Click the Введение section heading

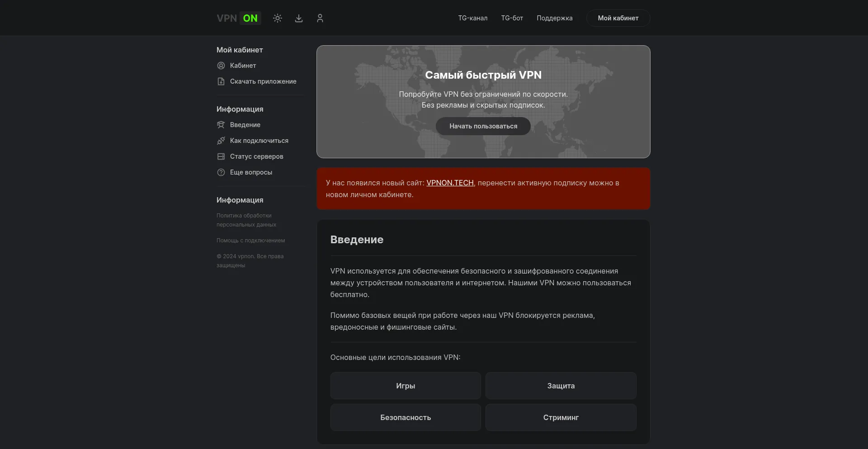pos(357,240)
